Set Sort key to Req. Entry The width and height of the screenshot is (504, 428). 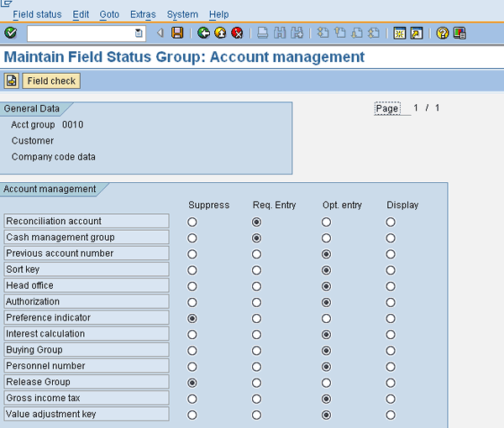pos(256,270)
